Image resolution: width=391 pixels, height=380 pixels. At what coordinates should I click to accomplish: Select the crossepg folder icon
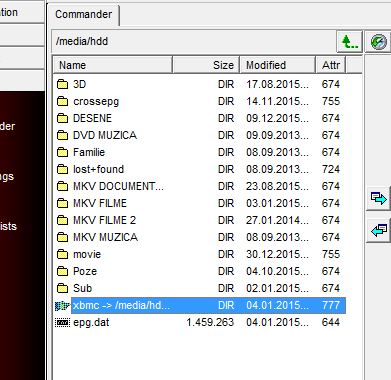tap(62, 101)
